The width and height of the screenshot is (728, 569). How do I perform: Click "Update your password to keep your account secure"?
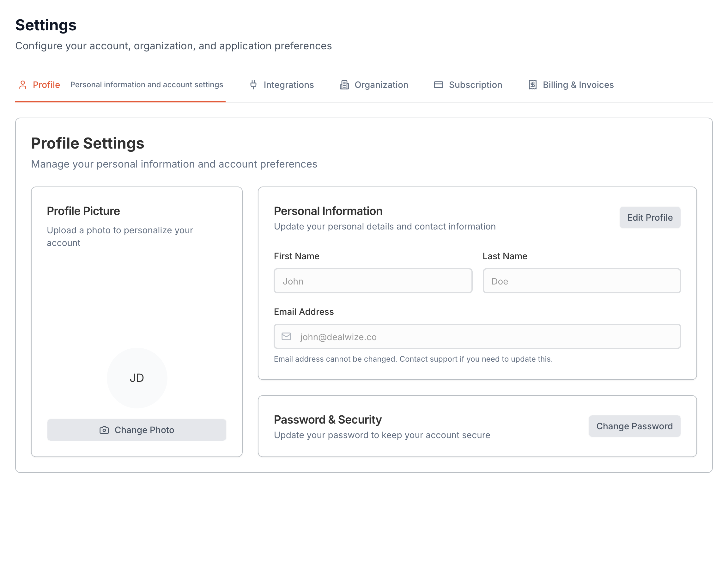point(382,435)
